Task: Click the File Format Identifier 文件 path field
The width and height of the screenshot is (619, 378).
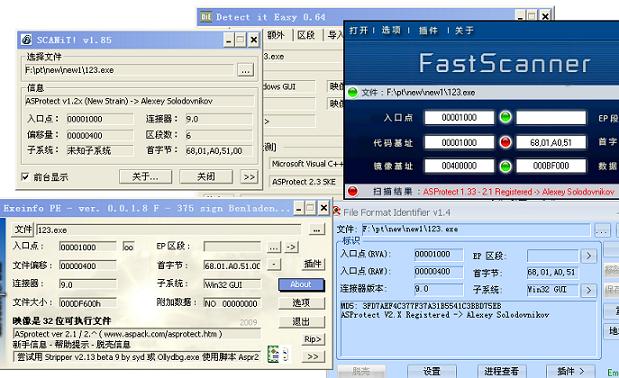Action: tap(476, 229)
